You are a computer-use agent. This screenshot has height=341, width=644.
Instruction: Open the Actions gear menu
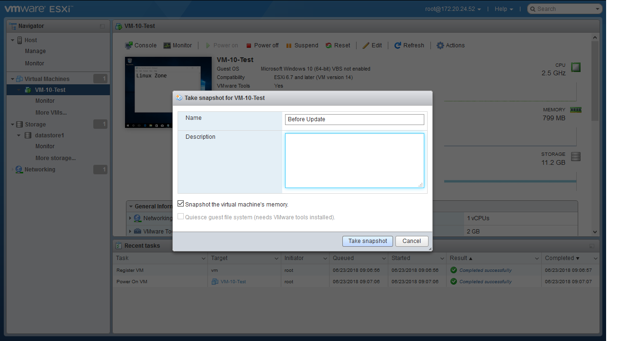[x=440, y=45]
